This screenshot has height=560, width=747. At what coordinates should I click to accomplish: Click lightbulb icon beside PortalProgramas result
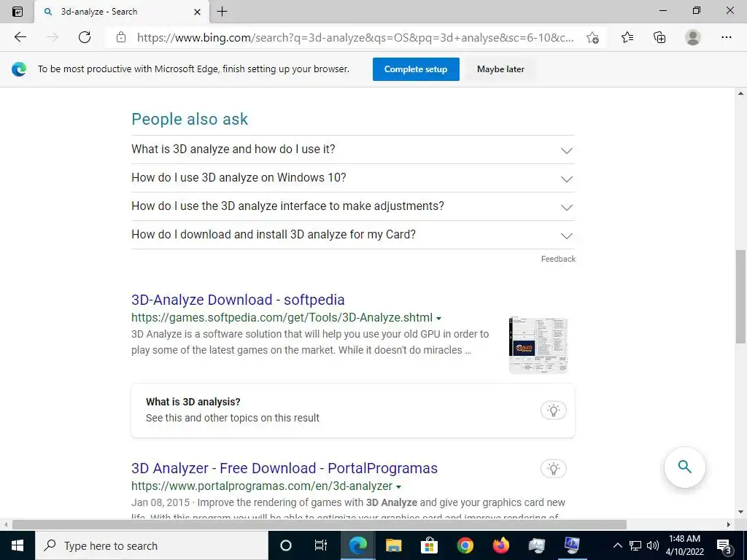coord(554,469)
